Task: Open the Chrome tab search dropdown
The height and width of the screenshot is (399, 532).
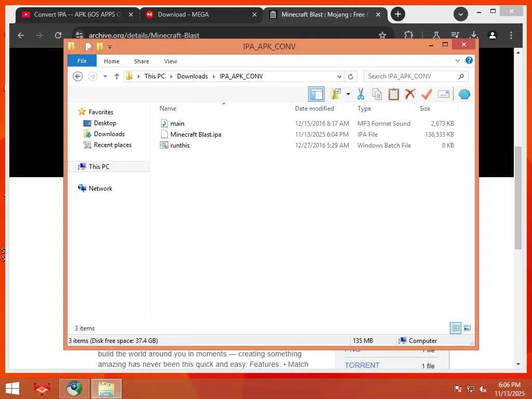Action: (460, 14)
